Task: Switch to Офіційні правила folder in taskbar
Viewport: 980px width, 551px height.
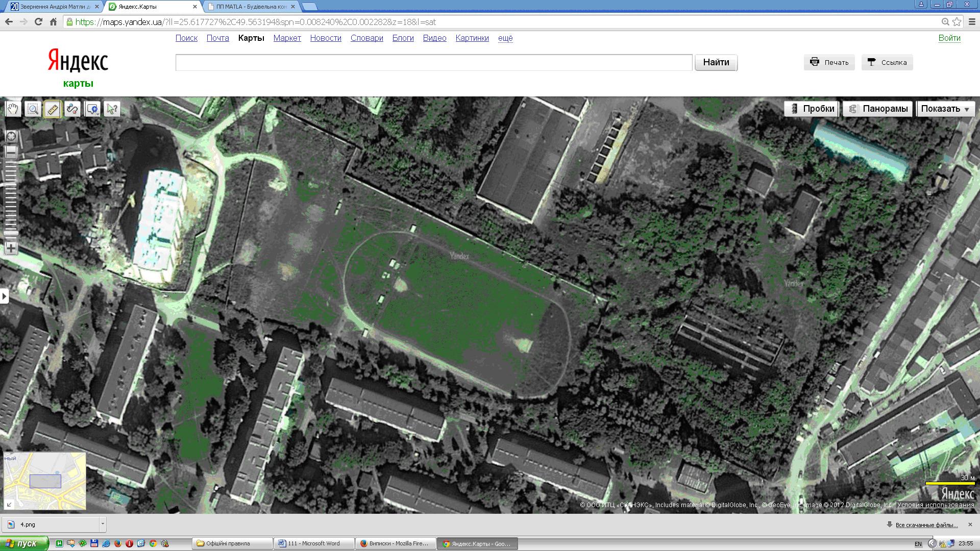Action: pyautogui.click(x=232, y=543)
